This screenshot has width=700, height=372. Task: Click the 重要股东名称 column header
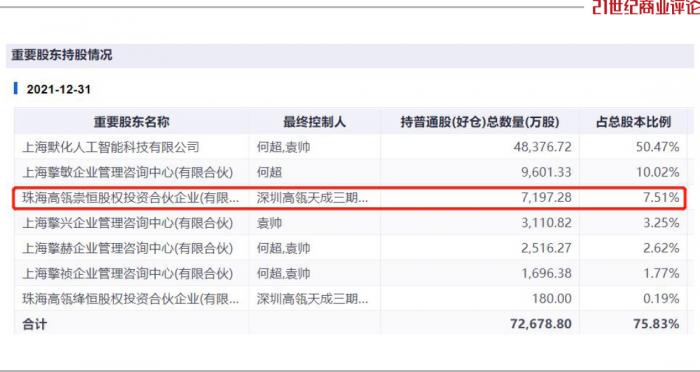point(131,122)
